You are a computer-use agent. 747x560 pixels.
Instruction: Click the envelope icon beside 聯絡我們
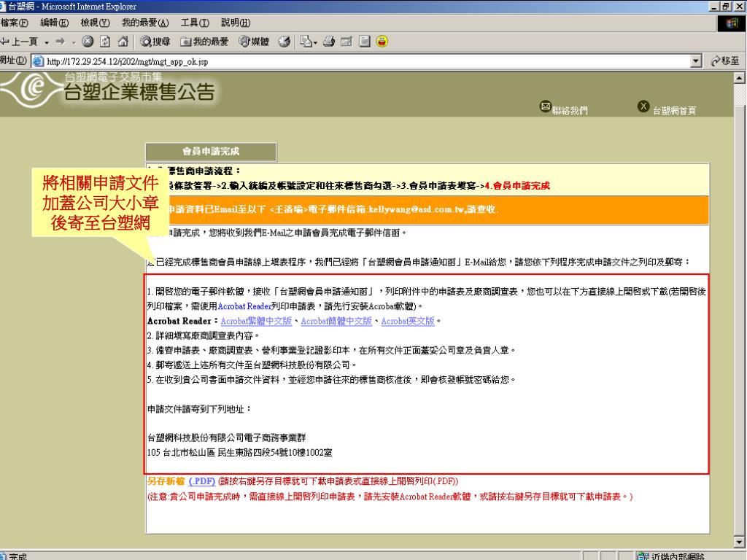(546, 106)
